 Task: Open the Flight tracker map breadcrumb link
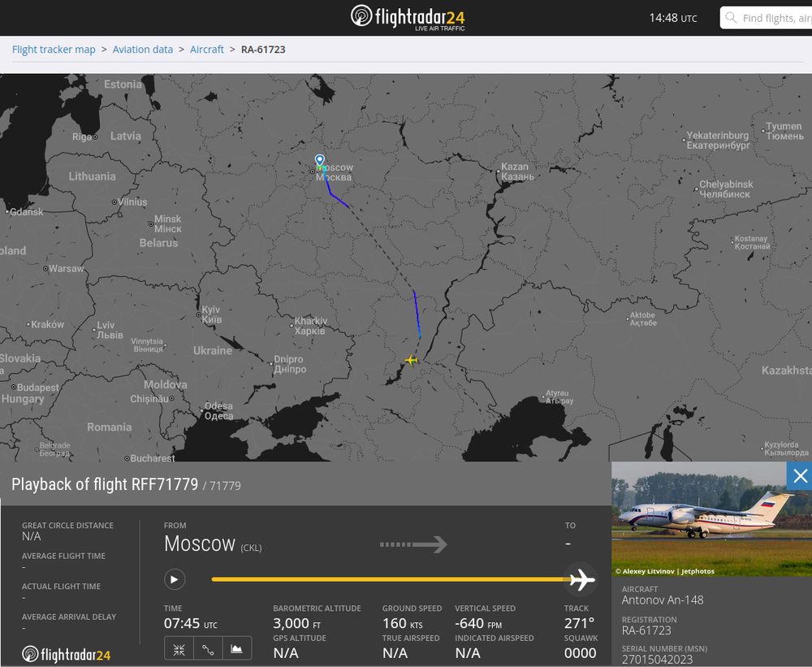click(x=54, y=50)
